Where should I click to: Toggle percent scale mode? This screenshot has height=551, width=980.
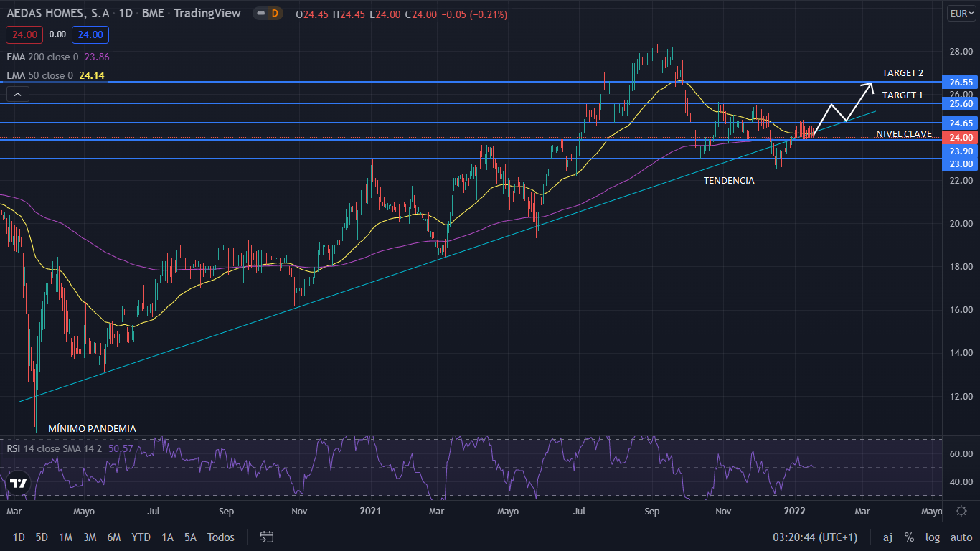[909, 537]
